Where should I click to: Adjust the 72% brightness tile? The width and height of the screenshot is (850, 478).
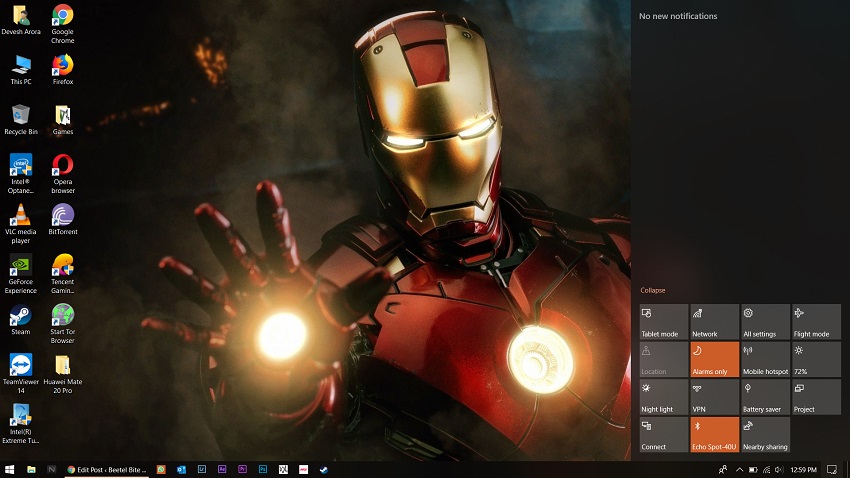(x=816, y=360)
